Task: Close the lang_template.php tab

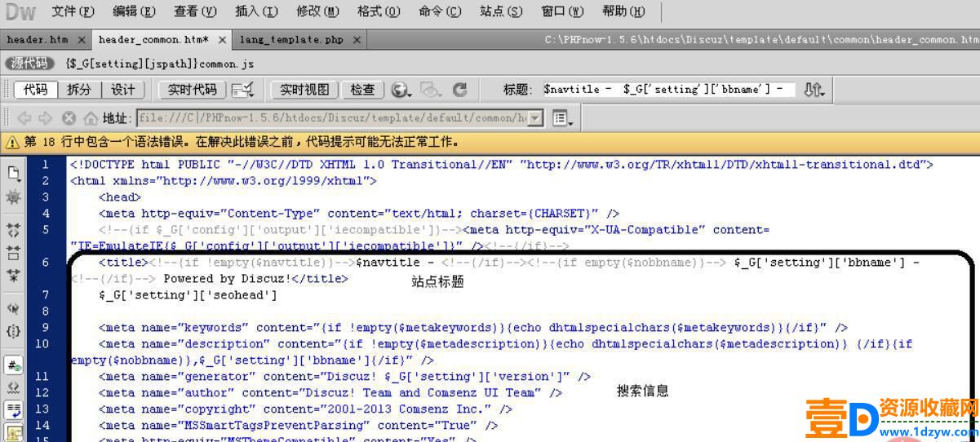Action: (357, 39)
